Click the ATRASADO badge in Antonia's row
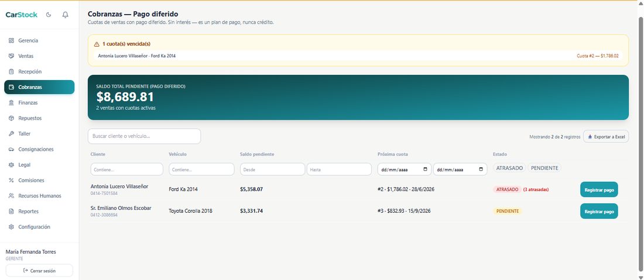Viewport: 644px width, 280px height. coord(507,189)
